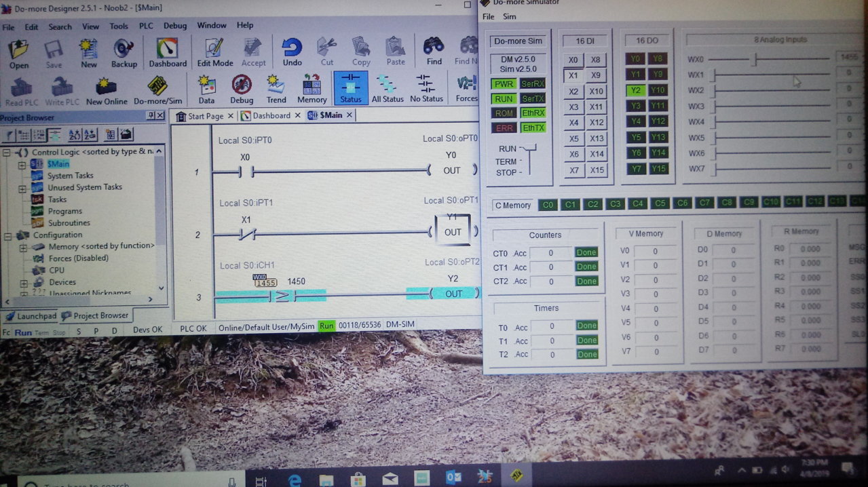The height and width of the screenshot is (487, 868).
Task: Click the Open project icon
Action: [19, 54]
